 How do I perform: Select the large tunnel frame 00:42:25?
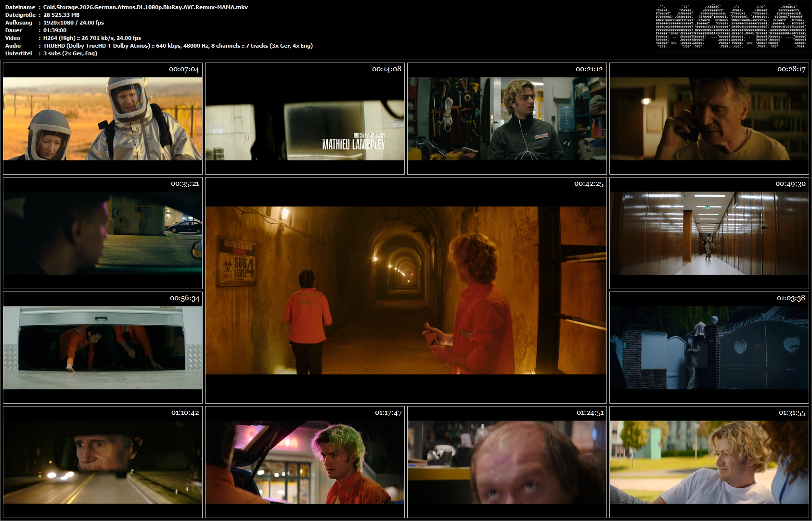(x=406, y=290)
